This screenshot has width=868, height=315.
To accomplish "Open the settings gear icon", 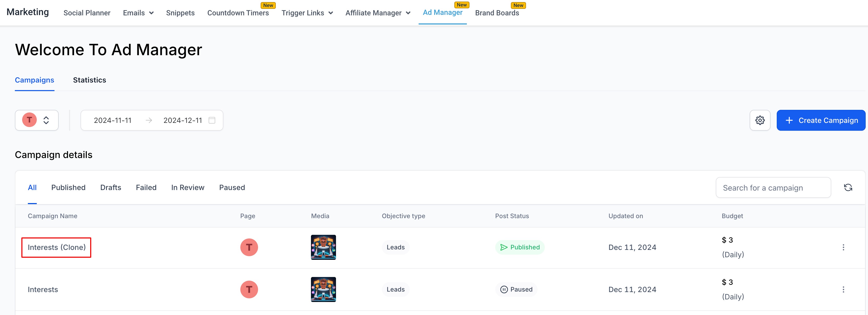I will tap(760, 120).
